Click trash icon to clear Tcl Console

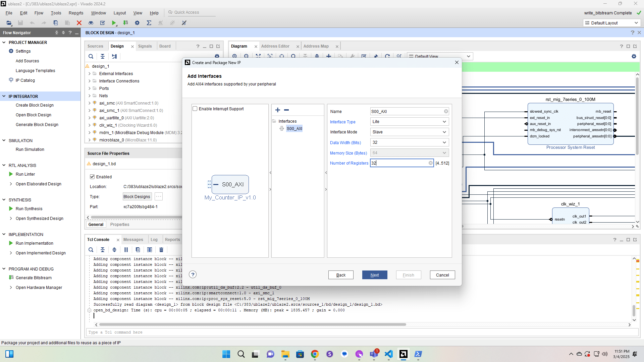(161, 250)
